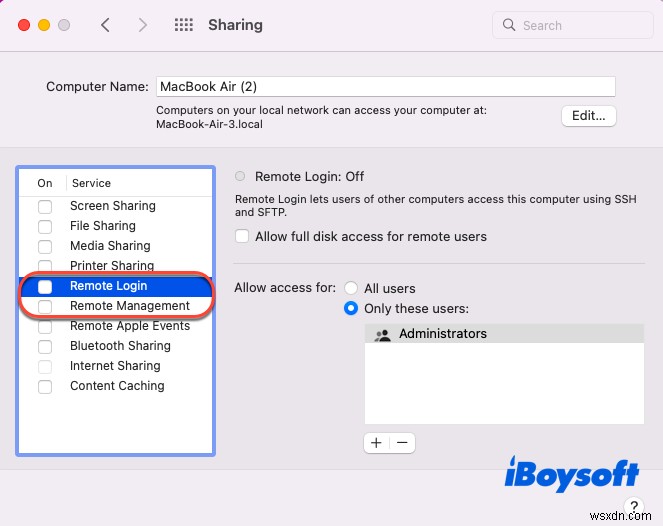Enable Content Caching checkbox
Image resolution: width=663 pixels, height=526 pixels.
45,387
